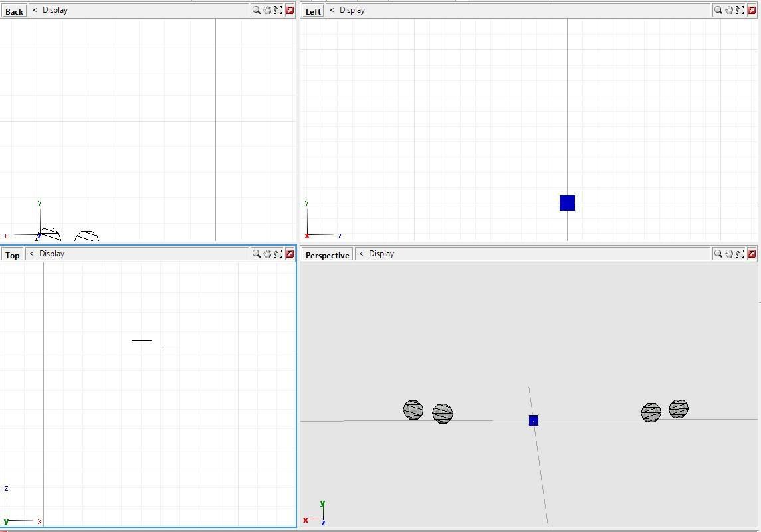This screenshot has width=761, height=532.
Task: Click the Back view label button
Action: point(14,11)
